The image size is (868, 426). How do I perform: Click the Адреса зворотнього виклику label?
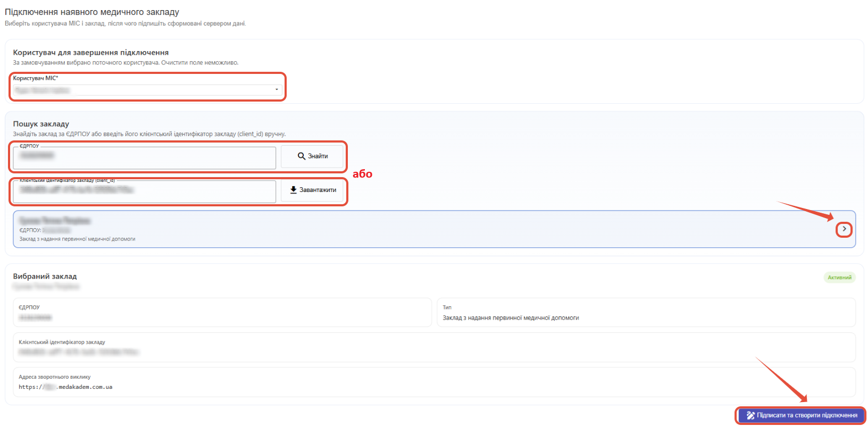coord(55,377)
